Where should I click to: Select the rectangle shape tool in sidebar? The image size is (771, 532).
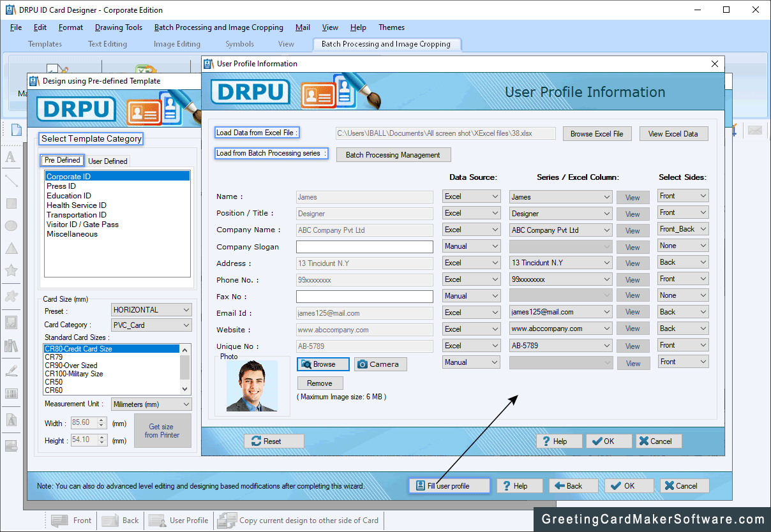point(11,203)
